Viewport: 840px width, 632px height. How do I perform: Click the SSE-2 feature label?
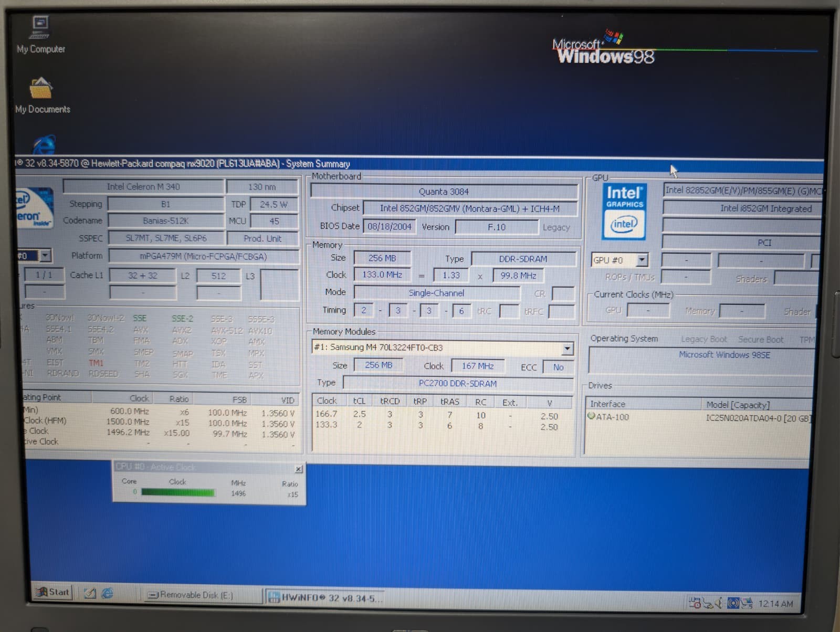pyautogui.click(x=183, y=319)
